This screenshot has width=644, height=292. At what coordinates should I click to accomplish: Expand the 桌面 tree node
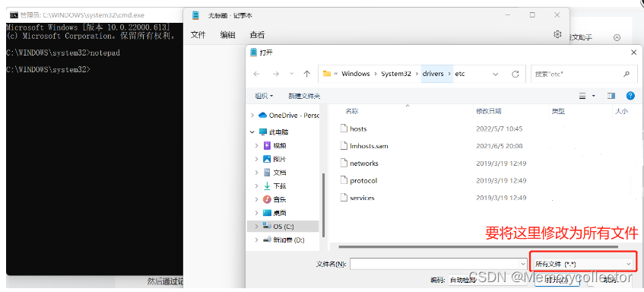coord(257,213)
